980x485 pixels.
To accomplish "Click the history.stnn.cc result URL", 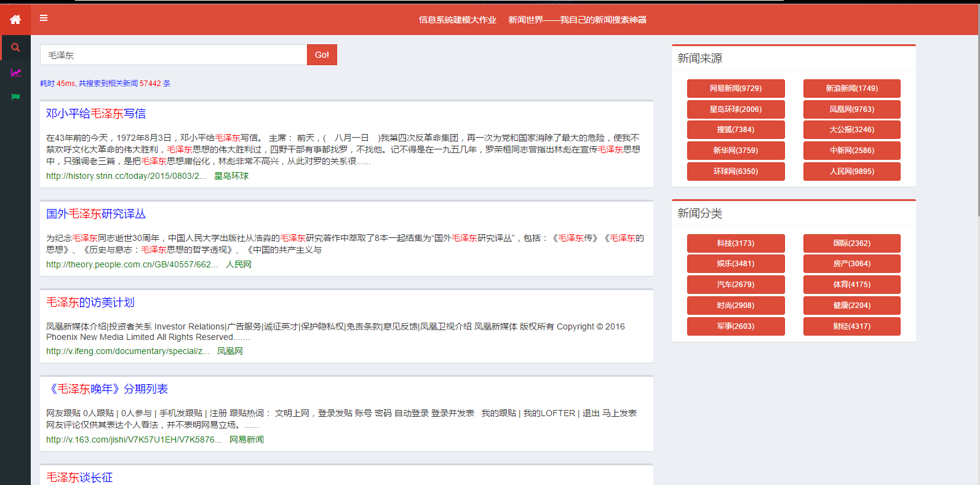I will (126, 176).
